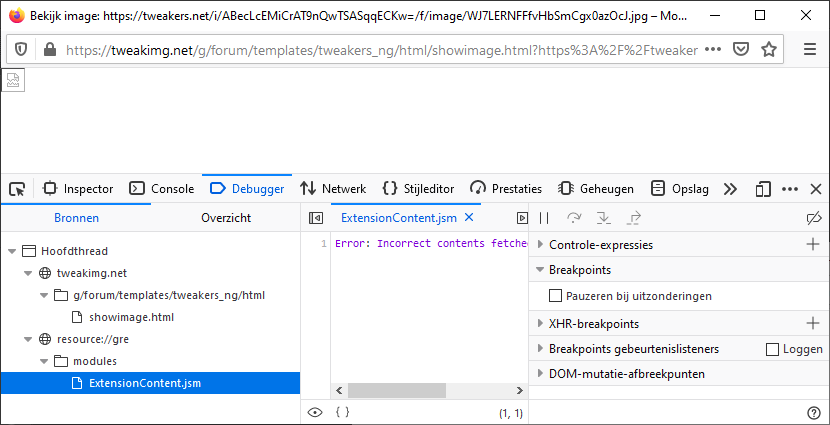Click line 1 gutter number
Viewport: 830px width, 425px height.
click(323, 244)
